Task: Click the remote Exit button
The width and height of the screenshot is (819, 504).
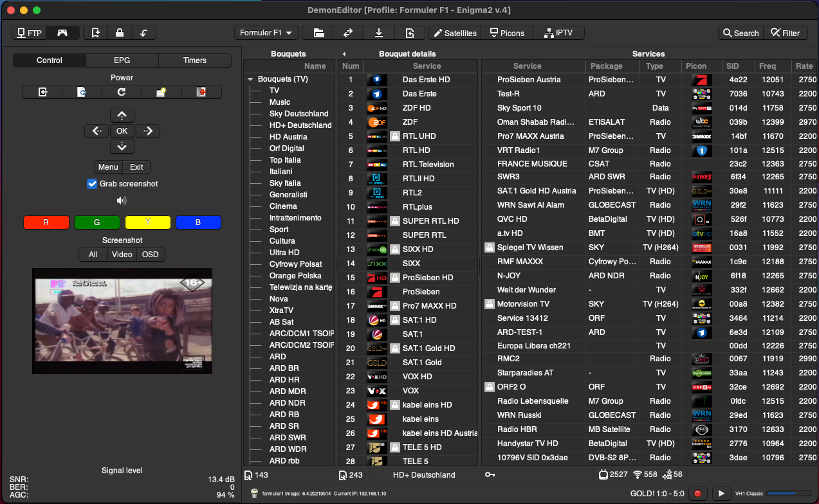Action: tap(136, 167)
